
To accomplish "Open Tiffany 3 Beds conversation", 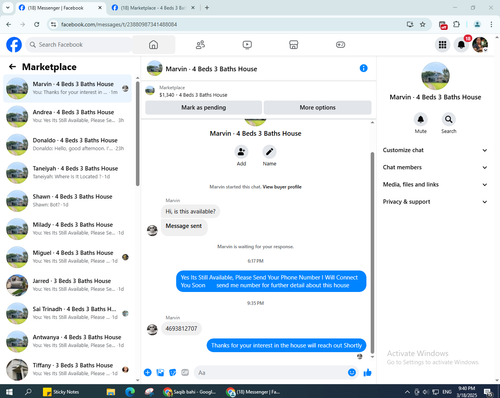I will (67, 370).
